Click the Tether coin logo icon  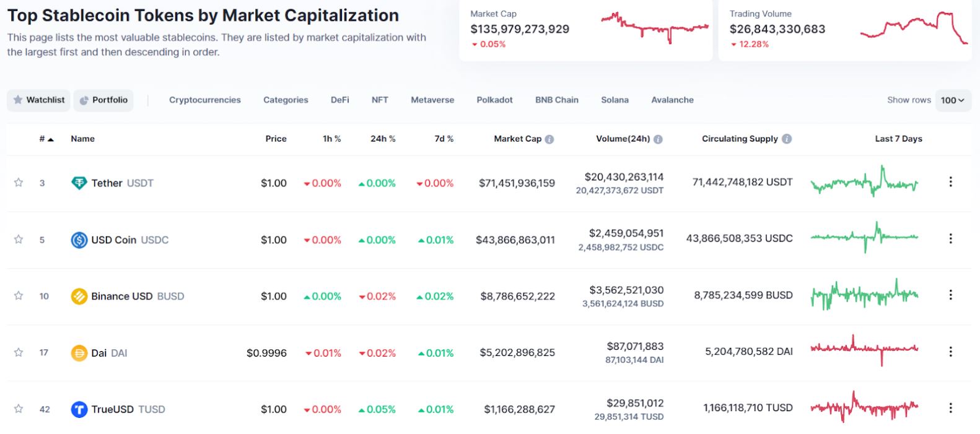click(x=79, y=183)
